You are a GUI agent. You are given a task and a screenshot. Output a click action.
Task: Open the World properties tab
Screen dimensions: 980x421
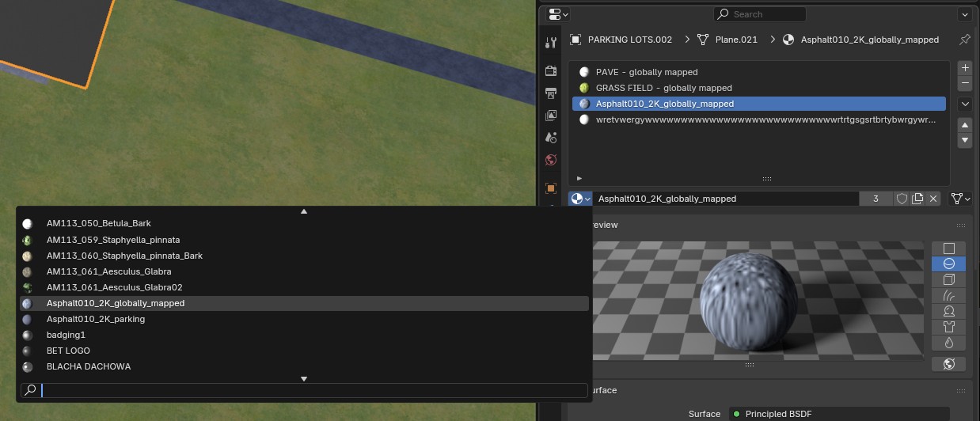pyautogui.click(x=551, y=159)
